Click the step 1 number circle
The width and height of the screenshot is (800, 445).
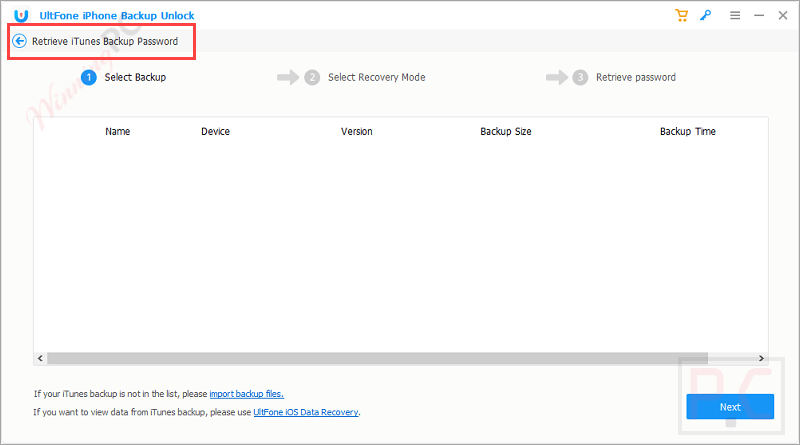point(89,78)
